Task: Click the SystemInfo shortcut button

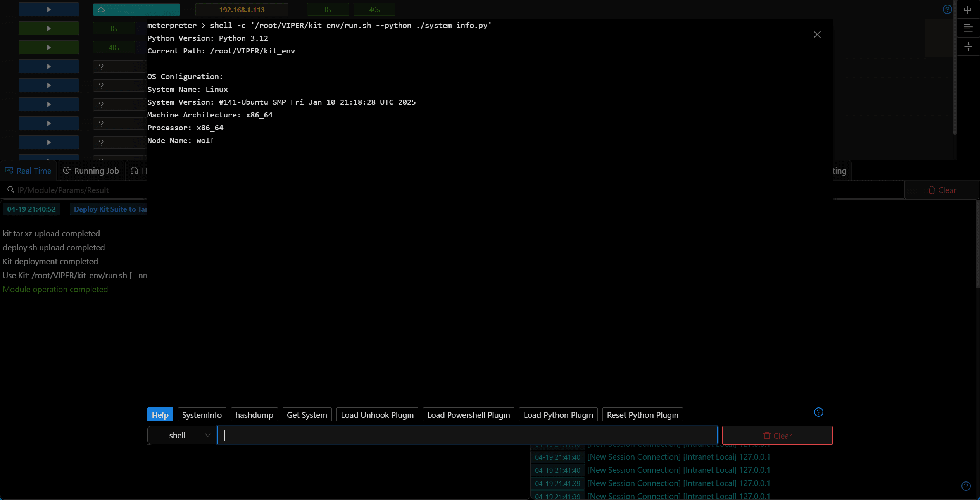Action: coord(202,415)
